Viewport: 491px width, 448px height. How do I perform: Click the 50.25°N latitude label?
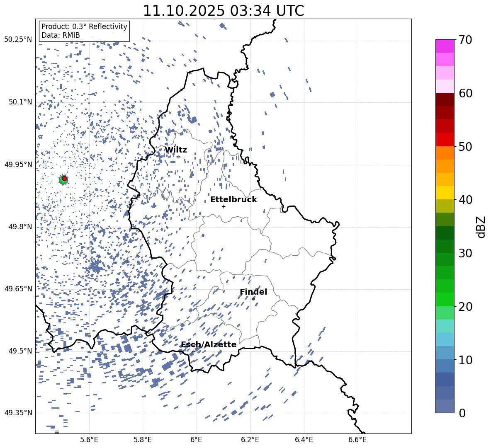(x=18, y=40)
